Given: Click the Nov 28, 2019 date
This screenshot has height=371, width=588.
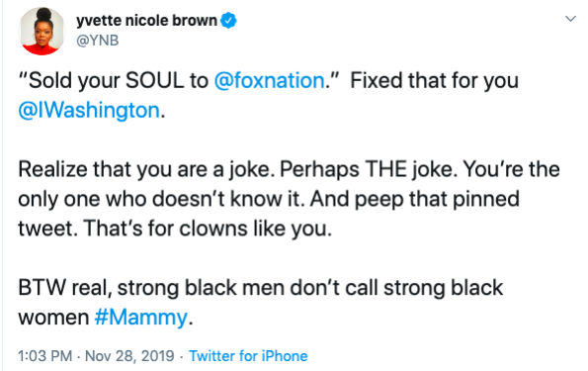Looking at the screenshot, I should (x=129, y=355).
